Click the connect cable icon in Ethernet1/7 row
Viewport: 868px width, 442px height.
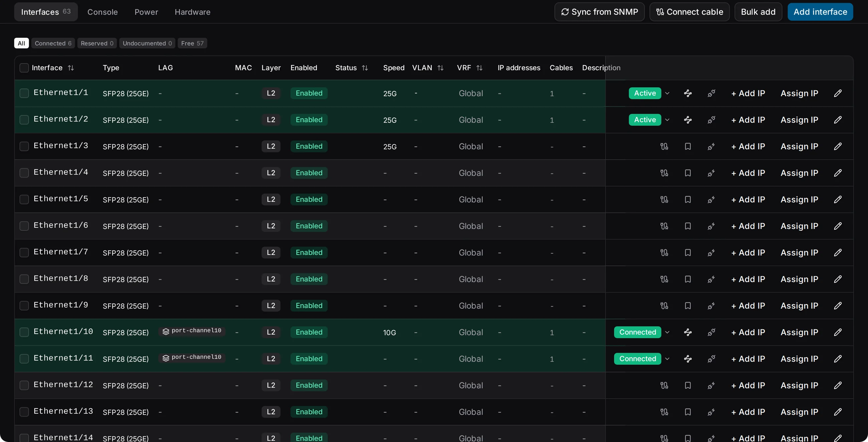[x=664, y=253]
